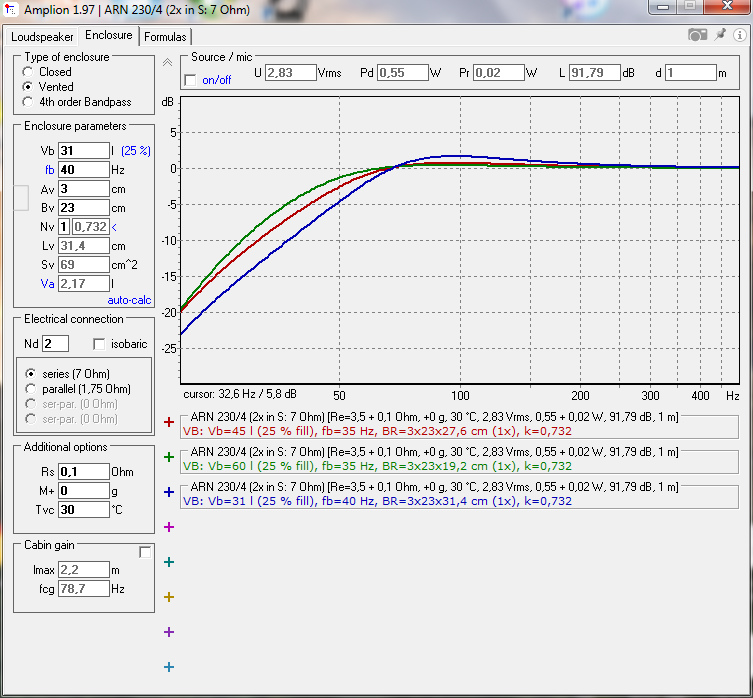Click the magenta plus curve slot
Image resolution: width=753 pixels, height=698 pixels.
coord(169,527)
